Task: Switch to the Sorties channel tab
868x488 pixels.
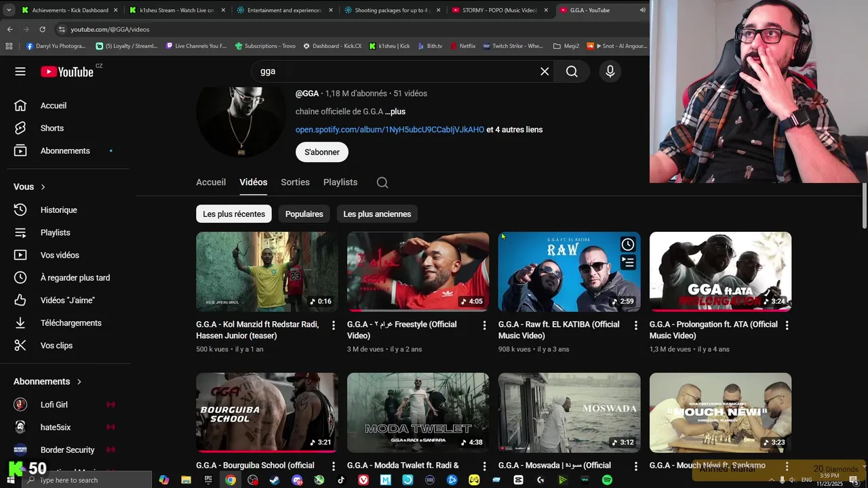Action: click(295, 182)
